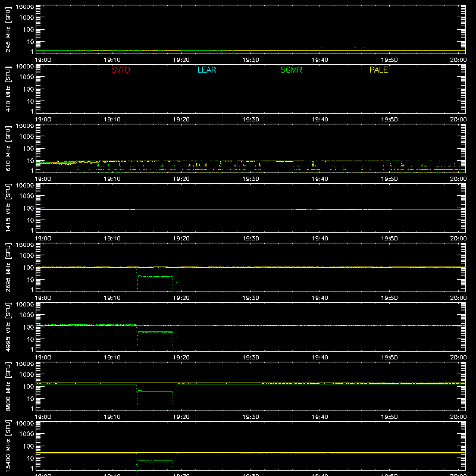Select the 4995 MHz [SFU] axis label

8,327
